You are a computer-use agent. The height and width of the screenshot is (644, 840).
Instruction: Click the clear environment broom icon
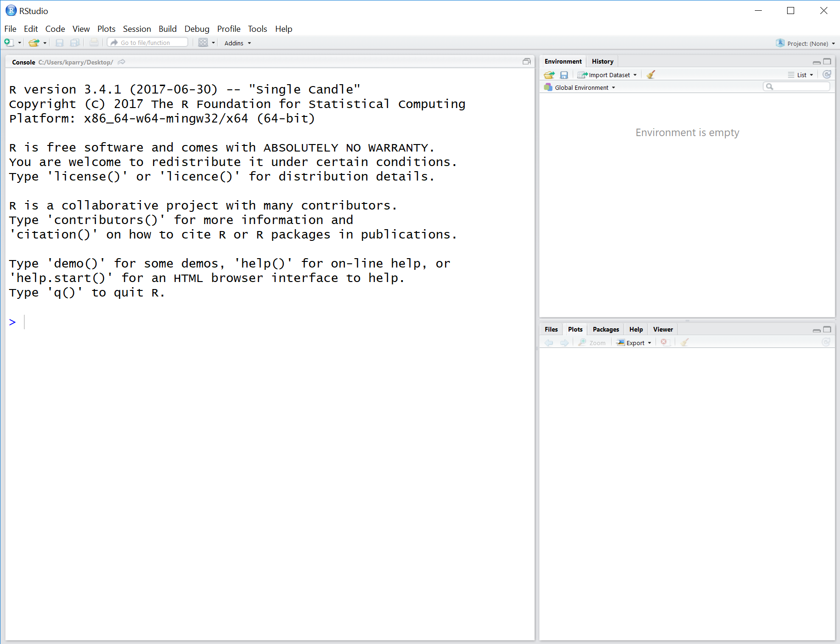650,74
